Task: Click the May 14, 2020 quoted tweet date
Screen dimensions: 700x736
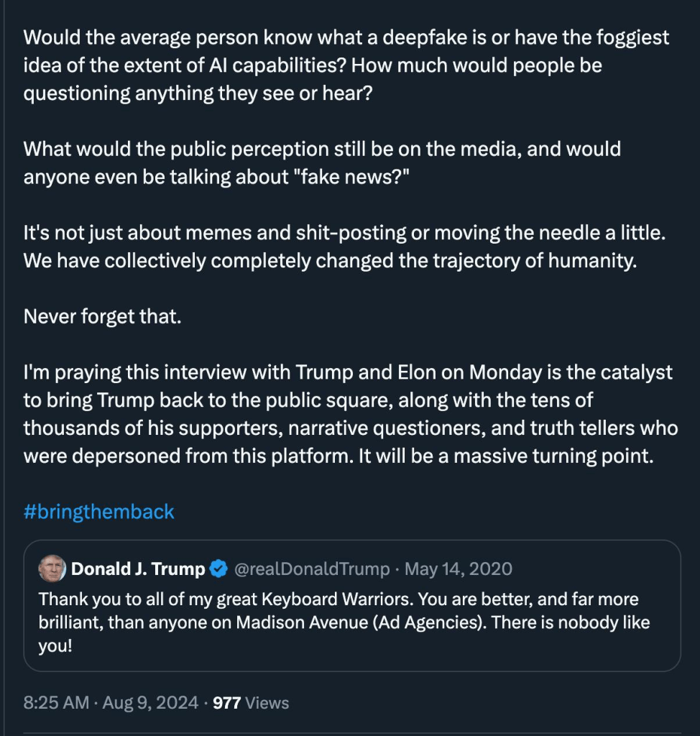Action: (459, 569)
